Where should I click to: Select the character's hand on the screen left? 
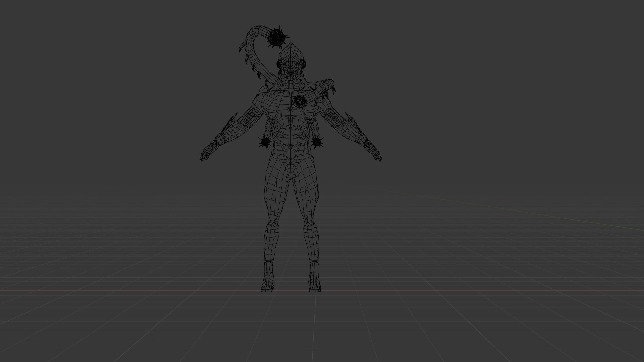coord(209,152)
